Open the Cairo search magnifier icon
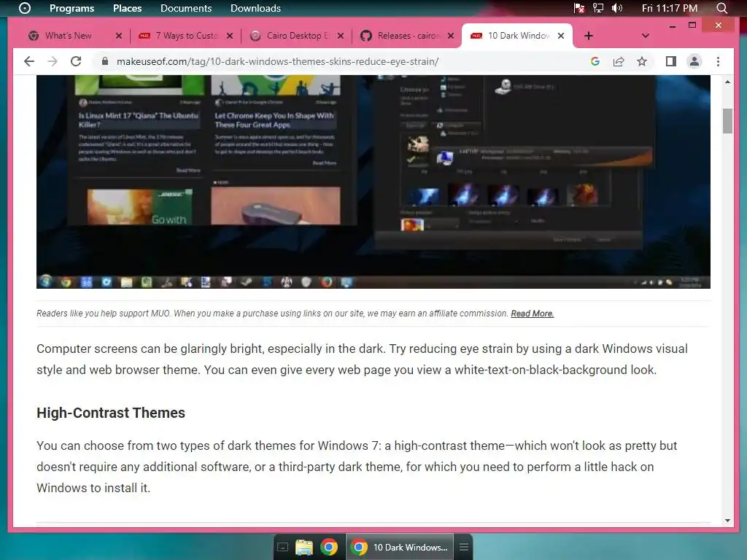The width and height of the screenshot is (747, 560). coord(721,8)
